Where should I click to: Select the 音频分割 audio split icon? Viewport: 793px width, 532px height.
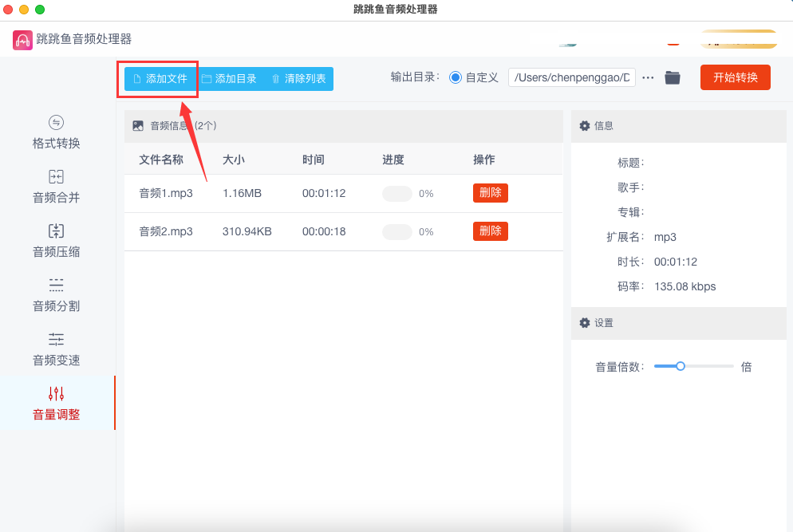coord(56,285)
